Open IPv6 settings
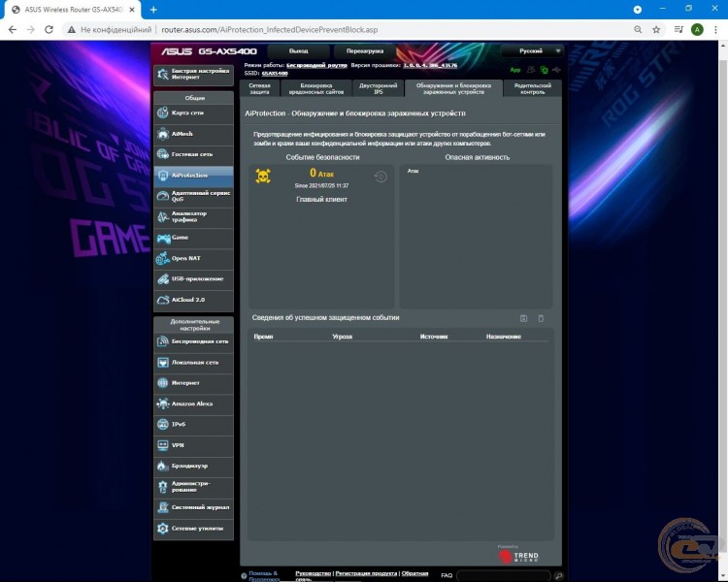The image size is (728, 582). point(193,424)
